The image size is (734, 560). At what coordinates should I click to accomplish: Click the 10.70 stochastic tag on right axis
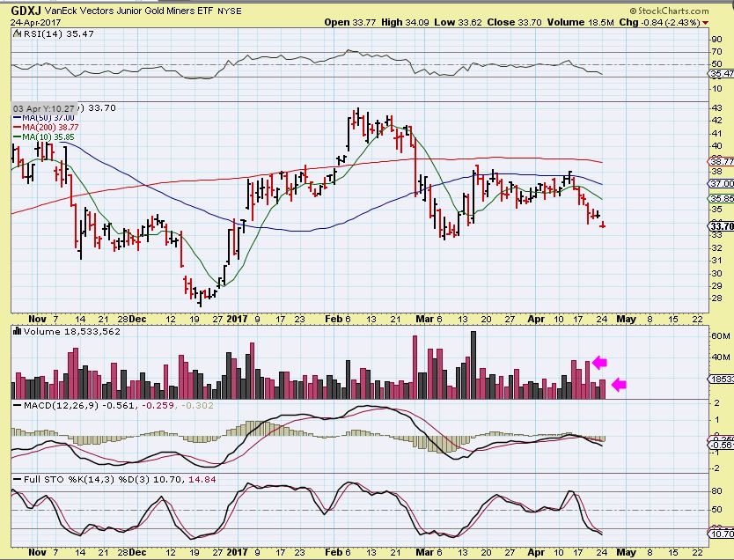click(722, 534)
